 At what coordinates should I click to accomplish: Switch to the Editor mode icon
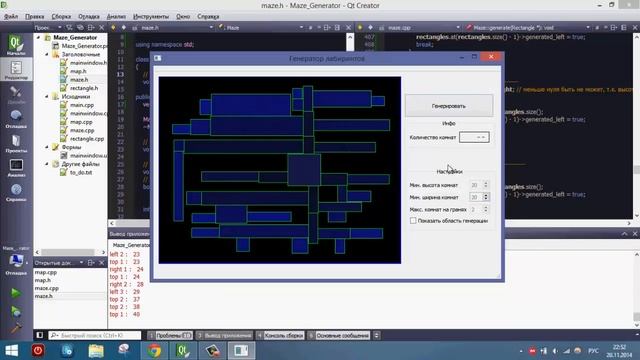point(16,69)
